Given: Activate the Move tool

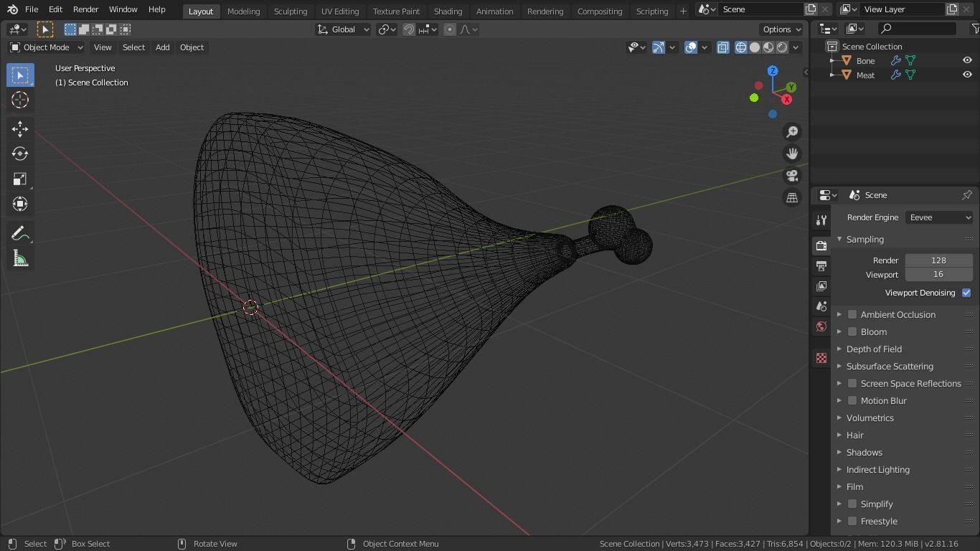Looking at the screenshot, I should 20,129.
